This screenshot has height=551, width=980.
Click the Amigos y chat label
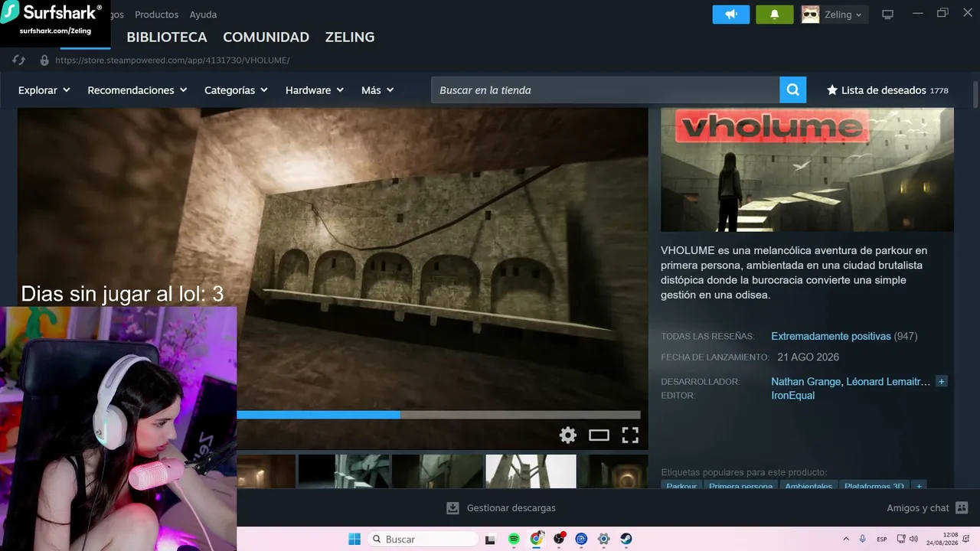click(917, 508)
